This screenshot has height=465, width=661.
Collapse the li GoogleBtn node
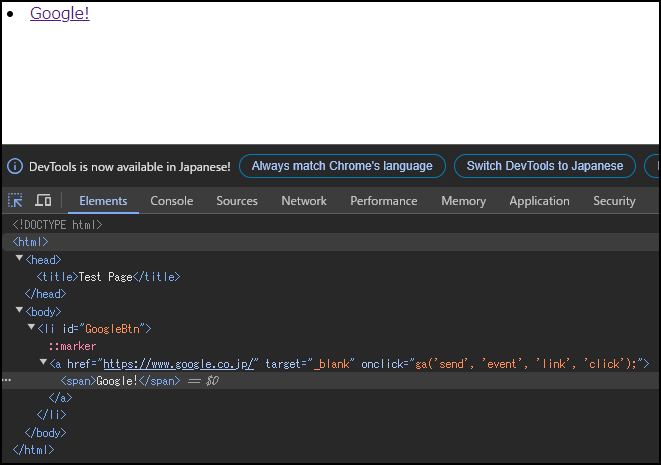(31, 327)
